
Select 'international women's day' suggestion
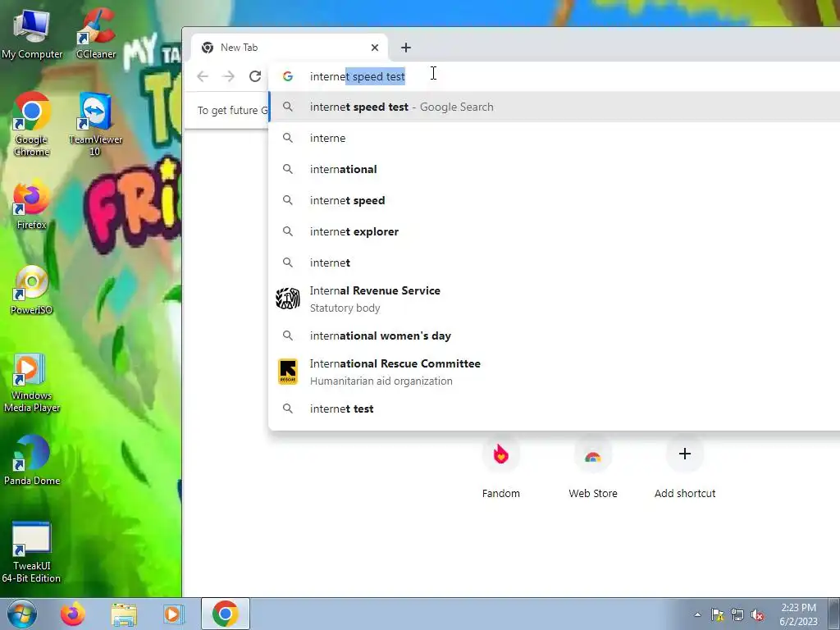(x=554, y=336)
